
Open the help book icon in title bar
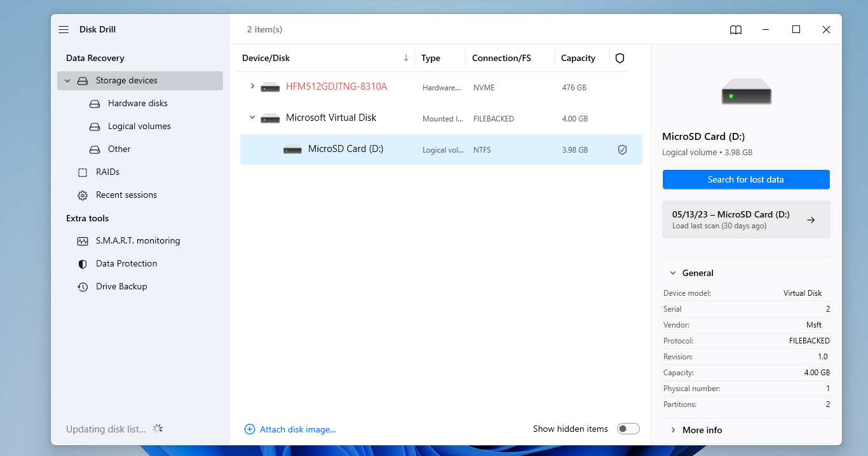[736, 30]
